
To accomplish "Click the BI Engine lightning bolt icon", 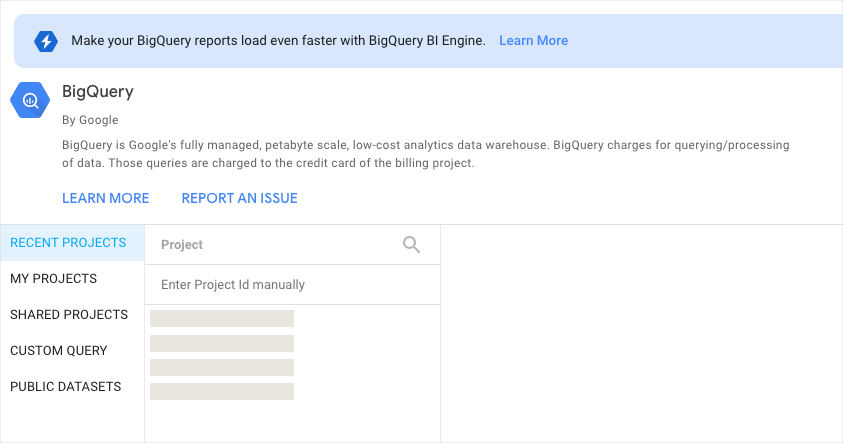I will click(x=46, y=41).
